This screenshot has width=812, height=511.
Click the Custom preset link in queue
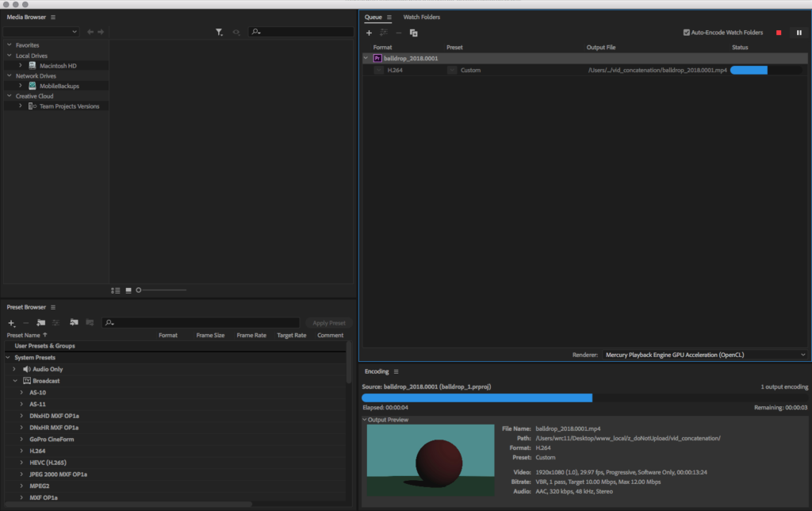(470, 71)
